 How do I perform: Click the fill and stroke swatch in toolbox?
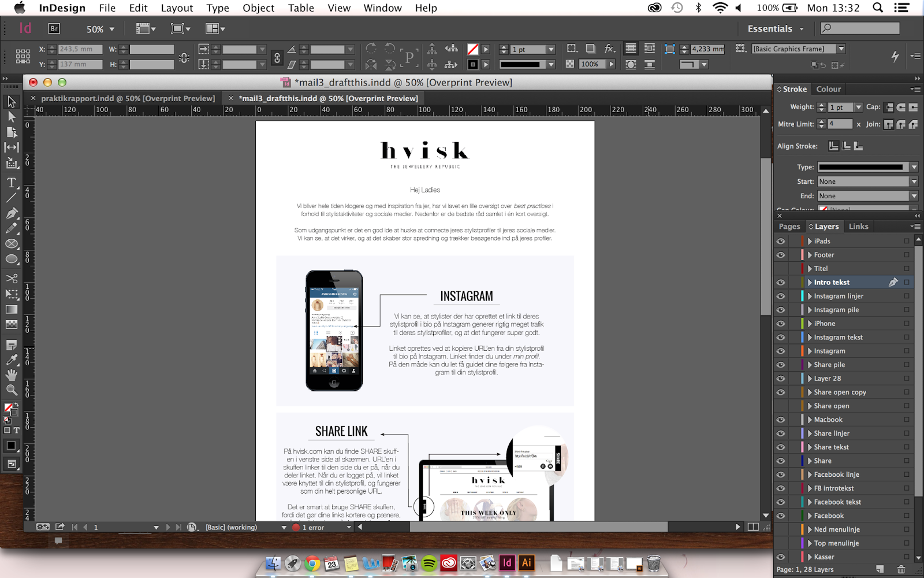[x=10, y=410]
